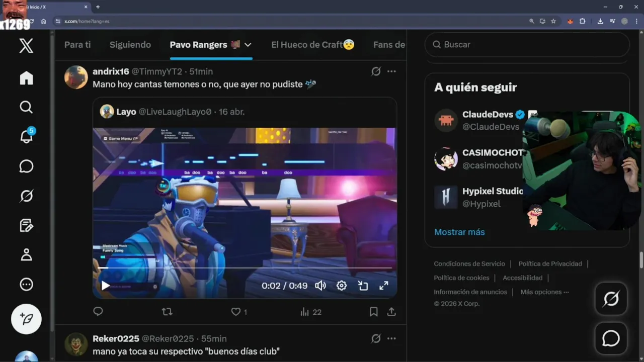644x362 pixels.
Task: Select the Pavo Rangers tab
Action: point(204,45)
